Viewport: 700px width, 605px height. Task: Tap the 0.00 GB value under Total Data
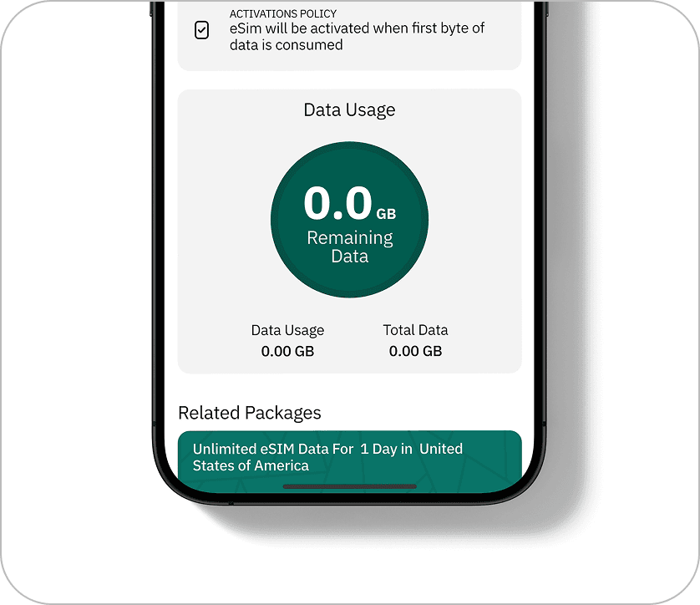tap(415, 351)
